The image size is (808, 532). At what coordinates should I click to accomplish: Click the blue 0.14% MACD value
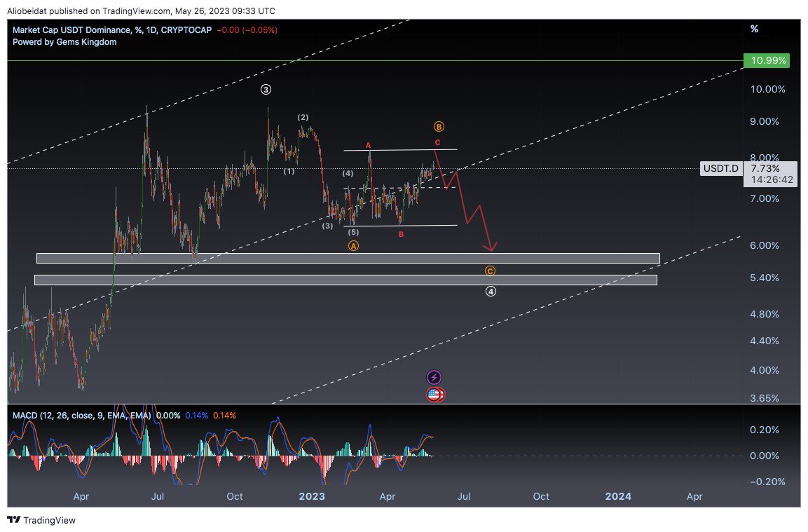tap(197, 416)
